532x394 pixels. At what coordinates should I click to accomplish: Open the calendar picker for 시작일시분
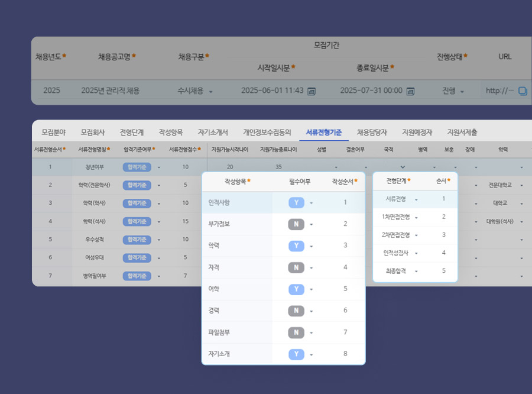click(312, 91)
